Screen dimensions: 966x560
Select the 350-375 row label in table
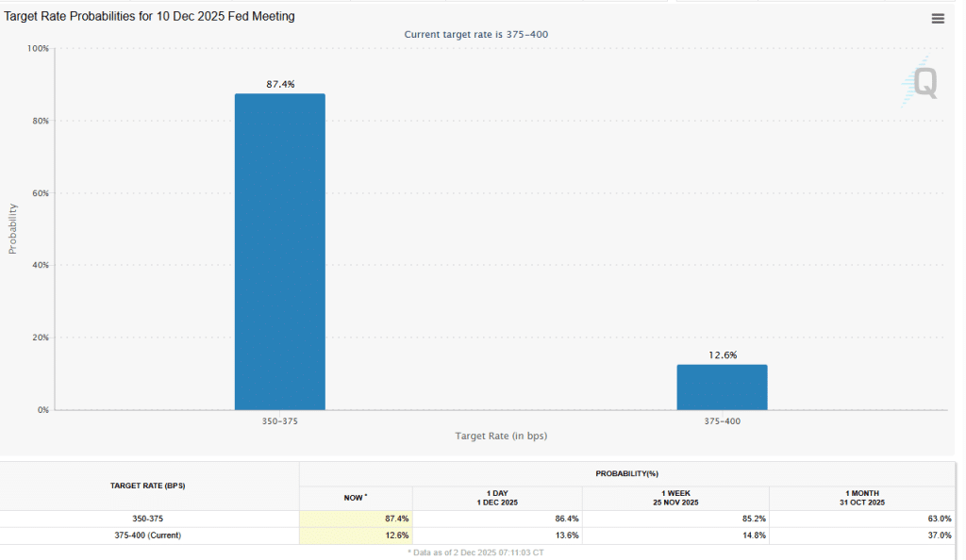click(149, 519)
